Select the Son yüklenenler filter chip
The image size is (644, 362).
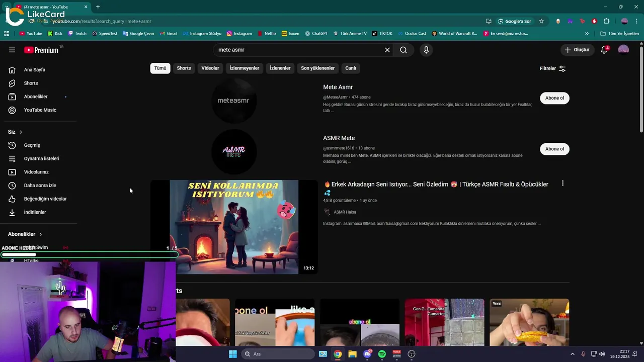coord(317,68)
